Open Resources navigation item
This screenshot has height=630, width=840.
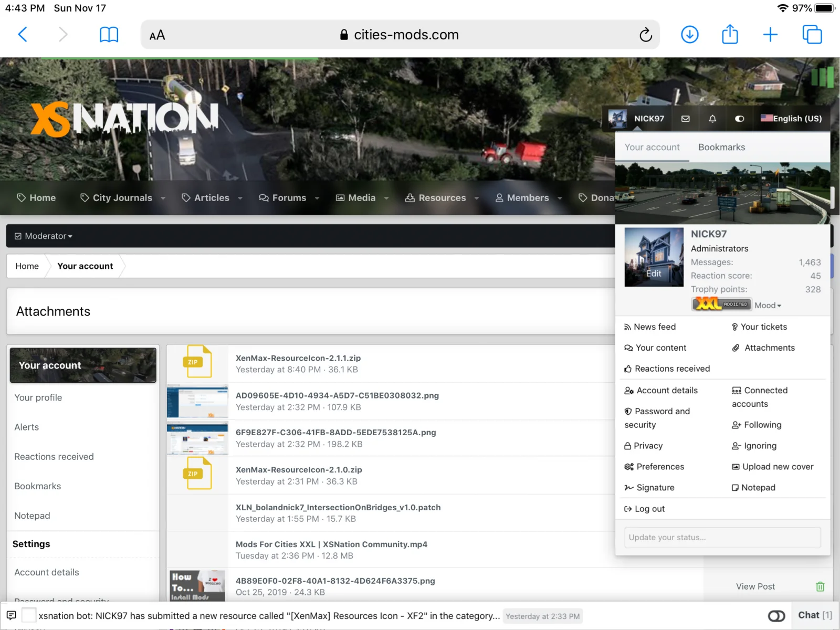coord(435,198)
